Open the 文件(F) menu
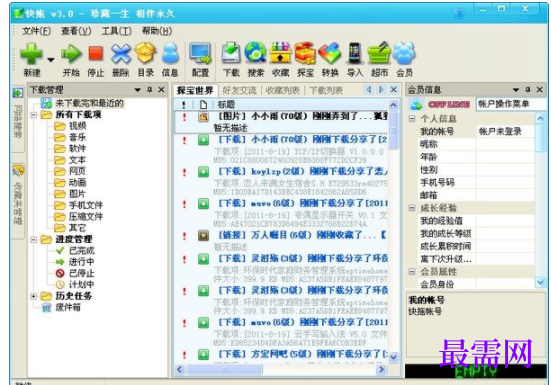This screenshot has width=551, height=385. [36, 31]
